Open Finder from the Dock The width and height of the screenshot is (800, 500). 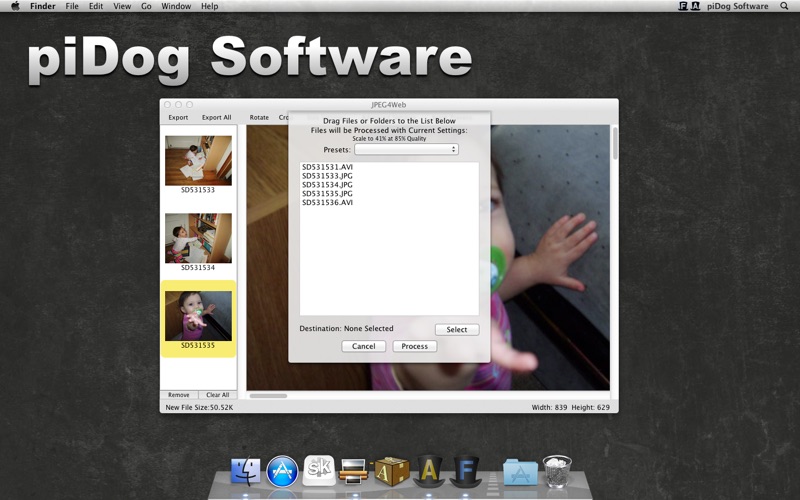(245, 470)
